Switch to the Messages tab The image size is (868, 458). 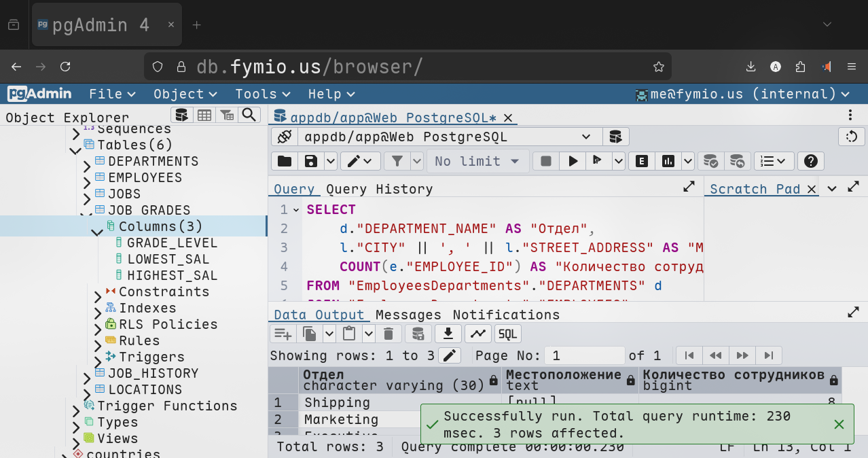point(408,315)
